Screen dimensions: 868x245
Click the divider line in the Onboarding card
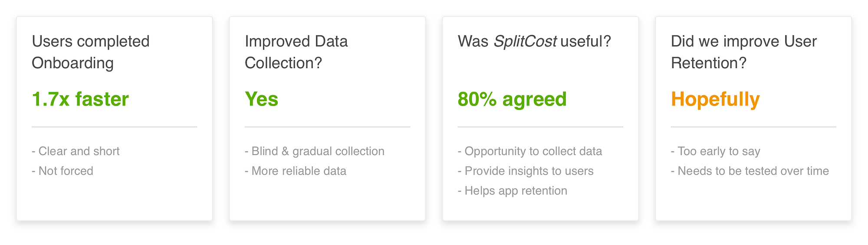click(x=115, y=127)
